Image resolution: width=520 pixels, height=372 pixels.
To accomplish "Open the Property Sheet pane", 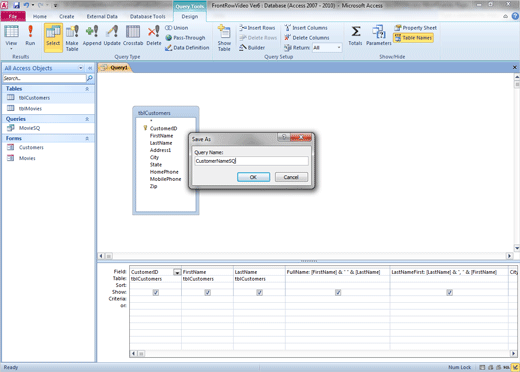I will point(415,28).
